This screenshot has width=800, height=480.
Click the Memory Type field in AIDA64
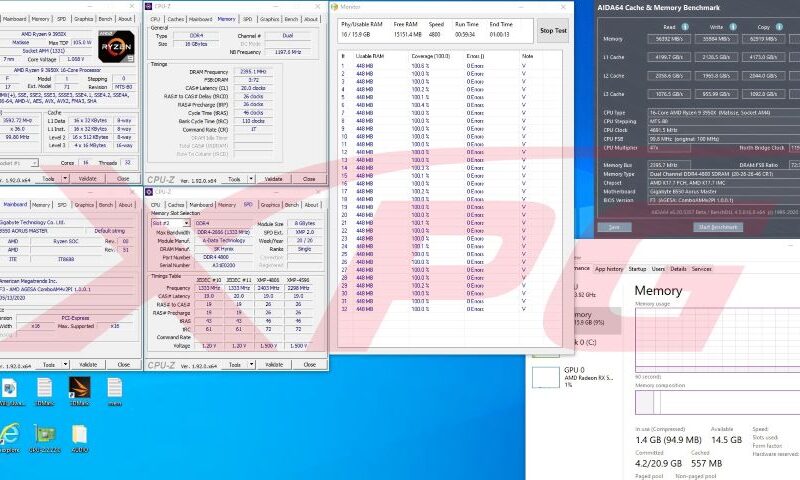724,174
